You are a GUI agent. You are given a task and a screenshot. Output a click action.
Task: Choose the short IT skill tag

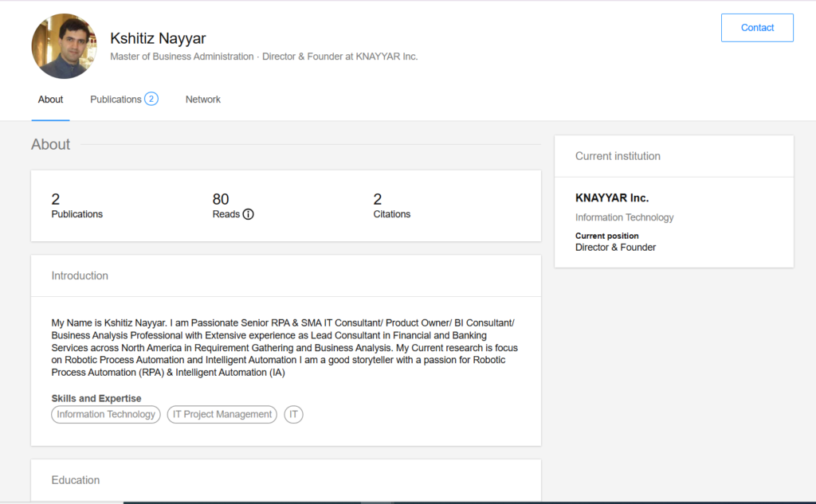click(x=293, y=415)
